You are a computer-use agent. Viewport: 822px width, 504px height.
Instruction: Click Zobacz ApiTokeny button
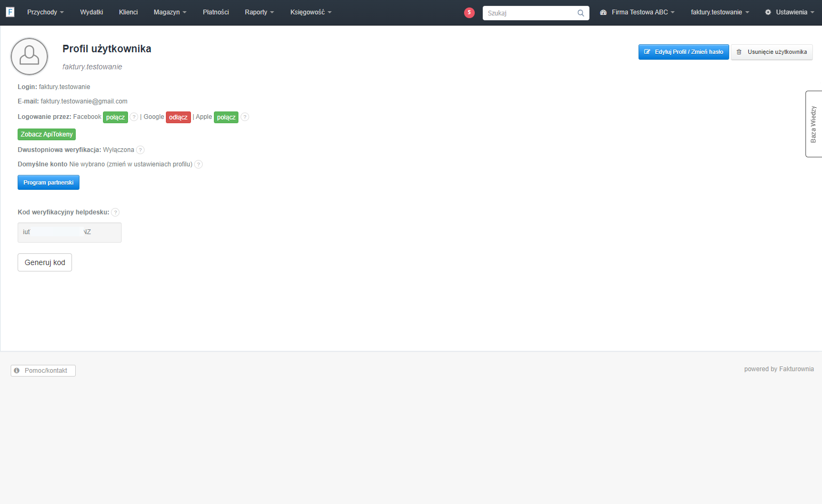[x=46, y=134]
